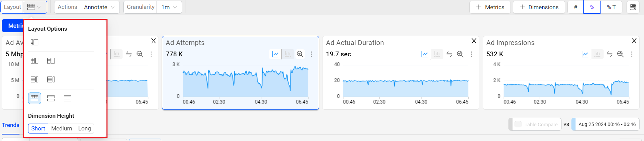Screen dimensions: 644x141
Task: Click anomaly zoom icon in Ad Attempts card
Action: [300, 54]
